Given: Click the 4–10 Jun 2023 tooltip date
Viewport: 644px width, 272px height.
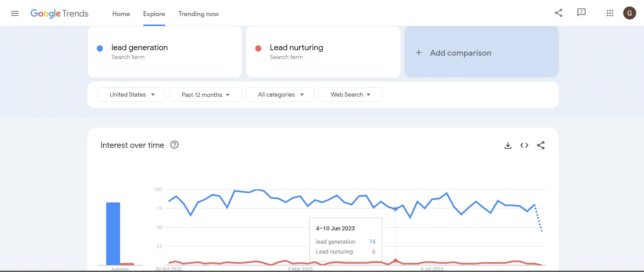Looking at the screenshot, I should [x=335, y=228].
